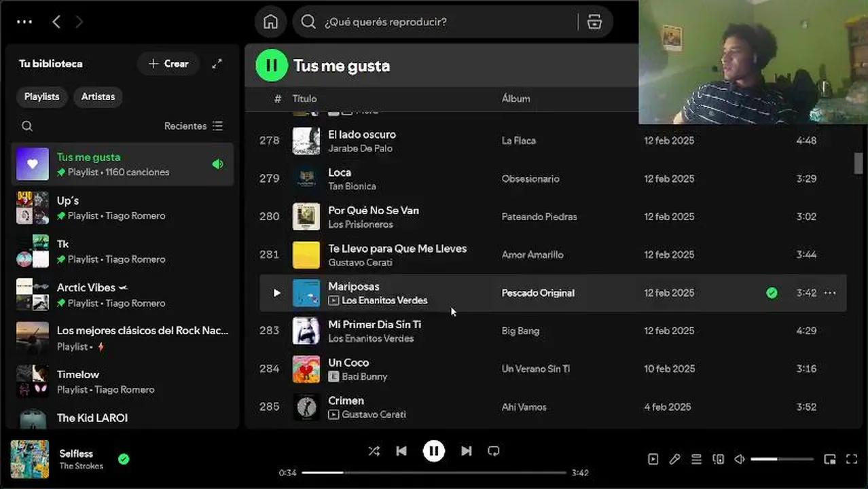Open the Up's playlist

[122, 208]
